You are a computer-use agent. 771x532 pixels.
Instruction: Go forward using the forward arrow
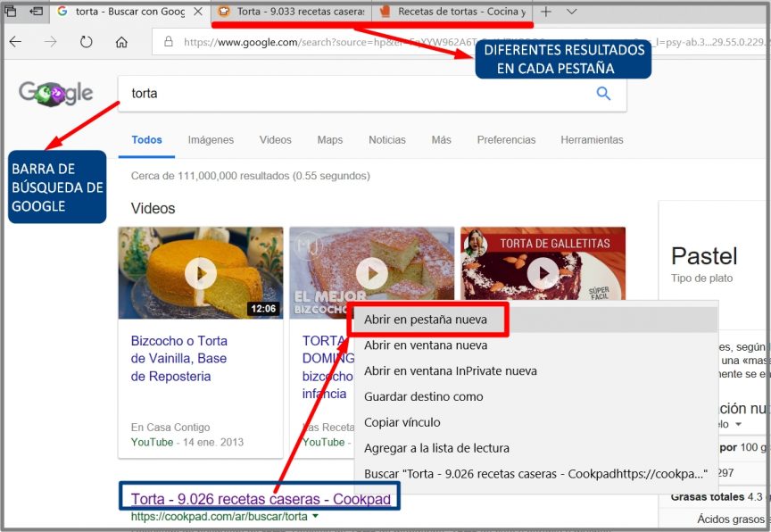click(51, 43)
